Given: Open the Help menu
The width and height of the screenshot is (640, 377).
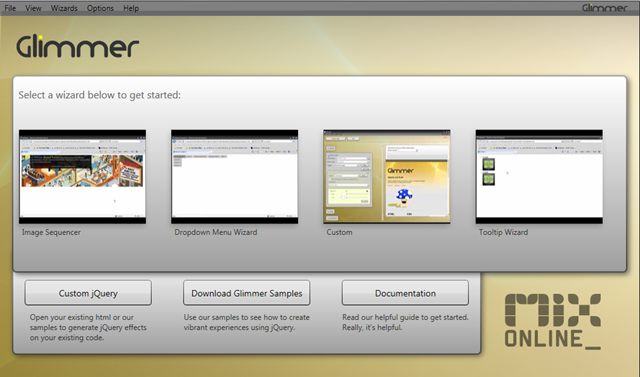Looking at the screenshot, I should coord(131,8).
